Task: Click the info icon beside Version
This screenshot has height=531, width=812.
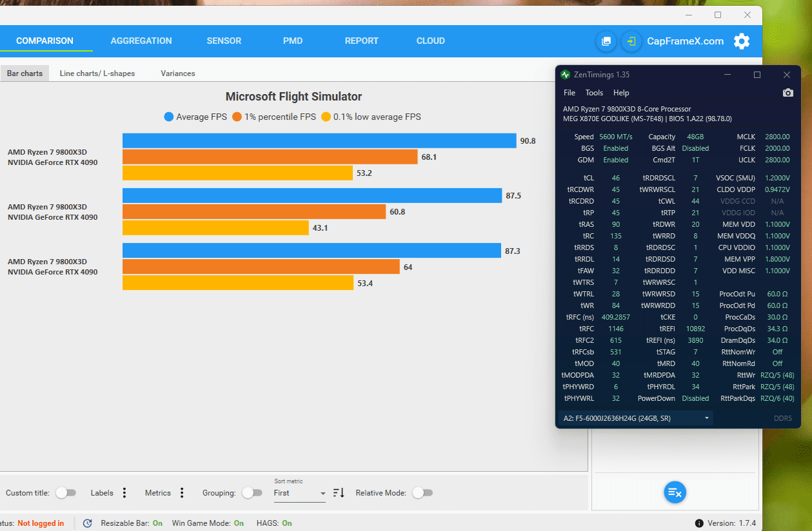Action: 699,523
